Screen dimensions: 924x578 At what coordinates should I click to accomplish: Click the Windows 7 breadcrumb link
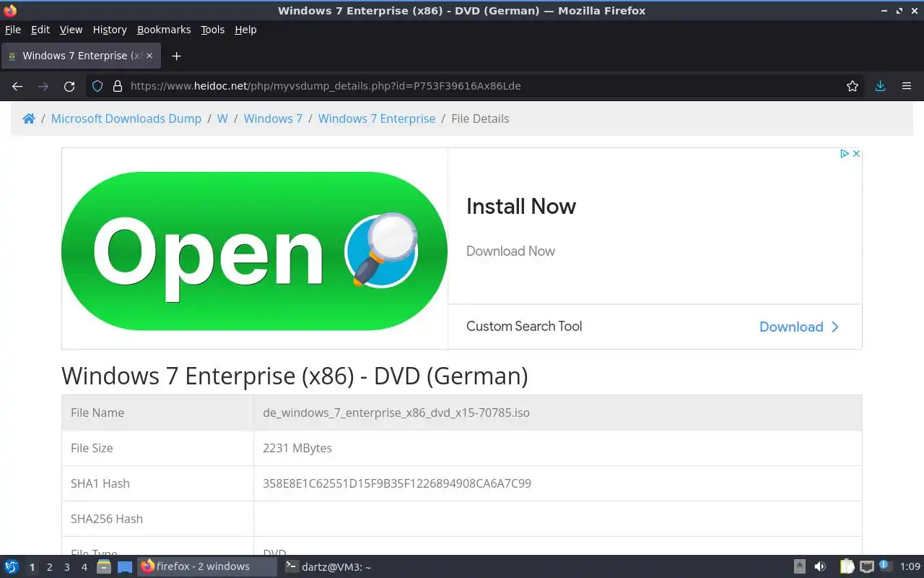(x=273, y=118)
